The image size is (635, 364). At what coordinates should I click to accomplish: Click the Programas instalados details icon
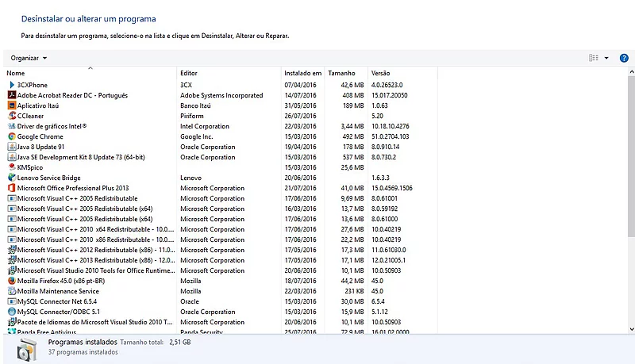click(x=27, y=350)
